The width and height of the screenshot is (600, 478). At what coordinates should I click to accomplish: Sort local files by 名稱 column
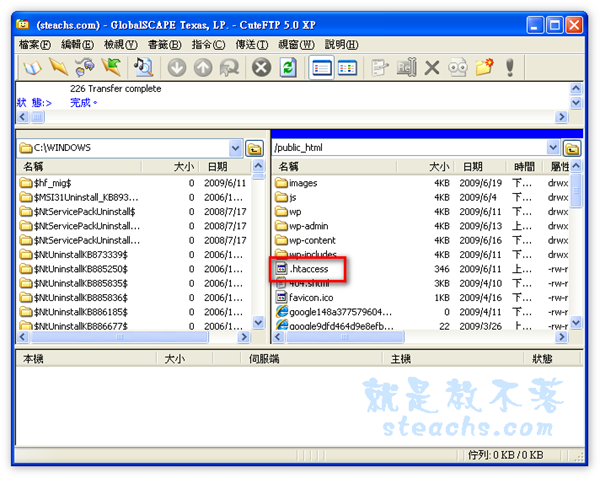point(79,167)
